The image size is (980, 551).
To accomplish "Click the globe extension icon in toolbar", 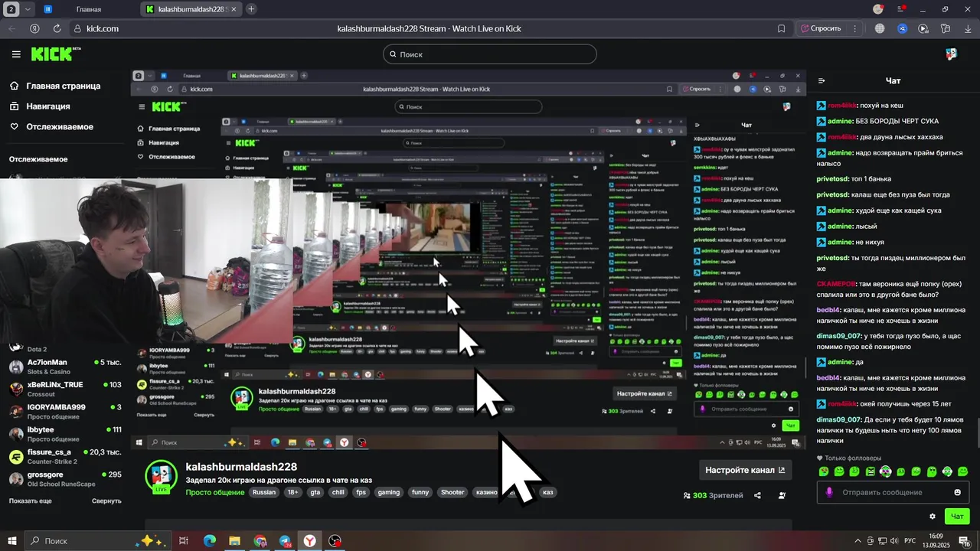I will click(x=880, y=28).
